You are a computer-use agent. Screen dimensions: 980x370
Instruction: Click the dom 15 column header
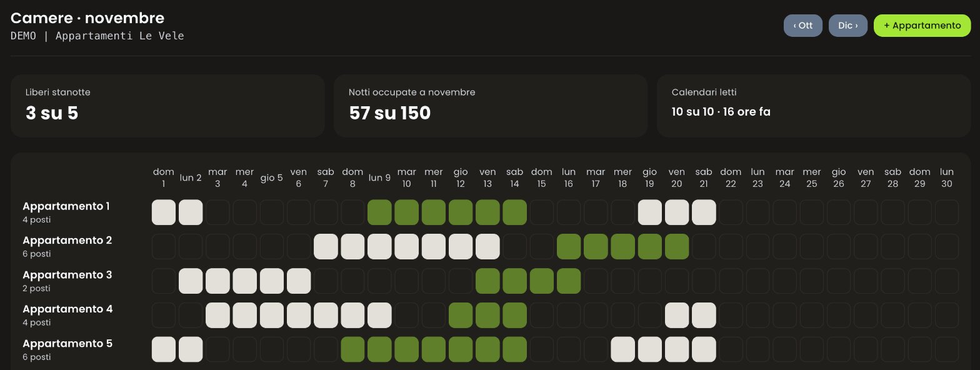tap(542, 177)
